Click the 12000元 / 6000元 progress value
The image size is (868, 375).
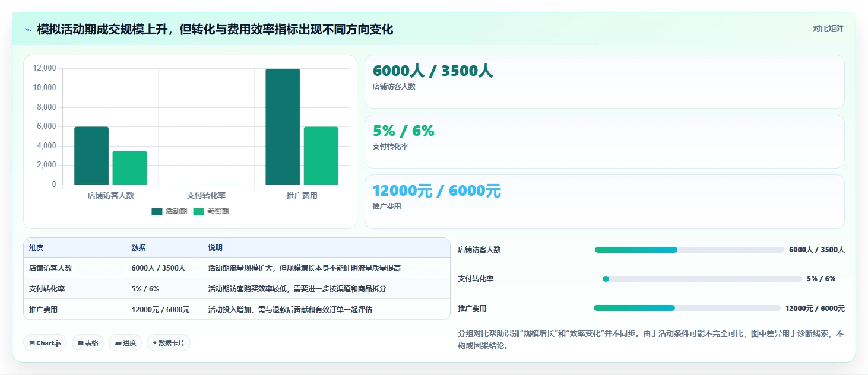point(815,309)
